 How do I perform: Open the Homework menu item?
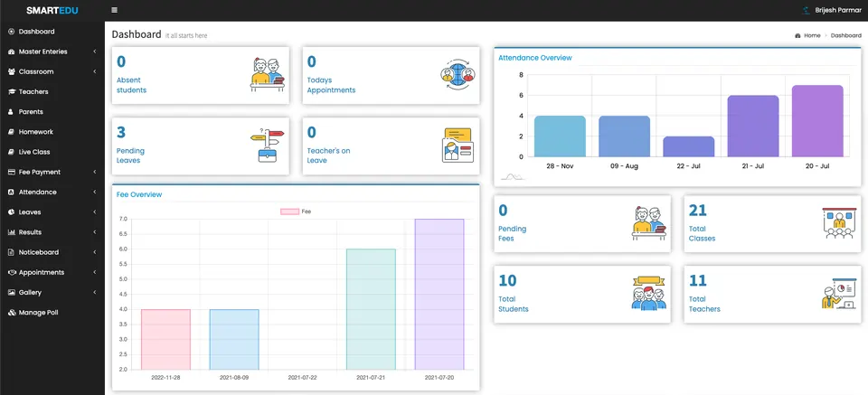pos(52,132)
